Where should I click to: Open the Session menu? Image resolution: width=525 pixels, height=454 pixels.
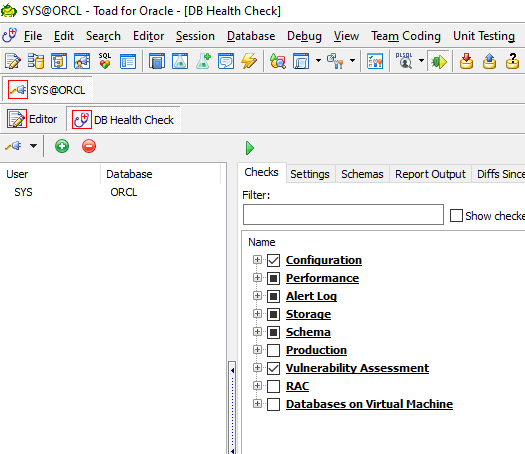point(195,36)
